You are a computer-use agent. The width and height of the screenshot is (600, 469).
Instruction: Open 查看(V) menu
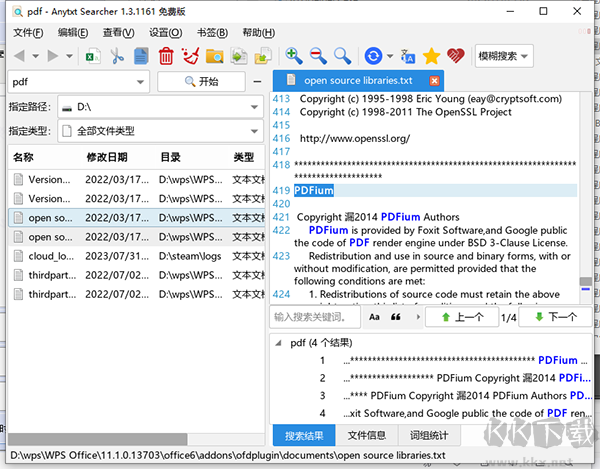tap(119, 33)
